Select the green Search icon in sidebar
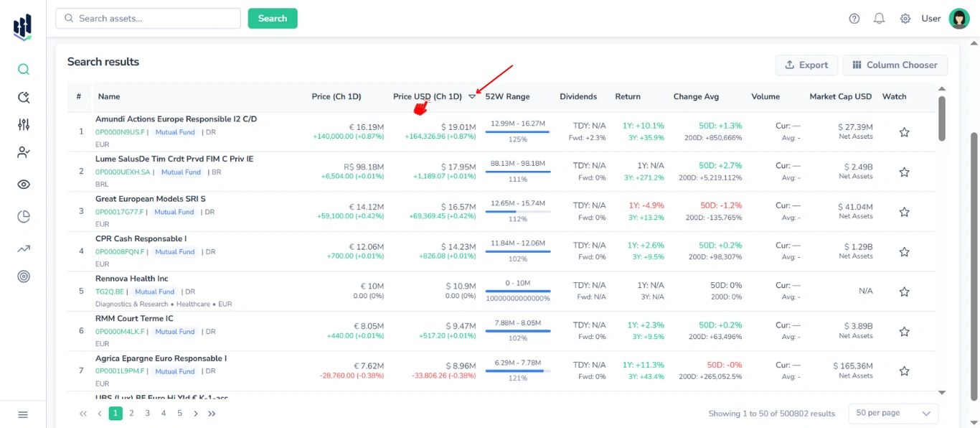Screen dimensions: 980x428 [23, 69]
